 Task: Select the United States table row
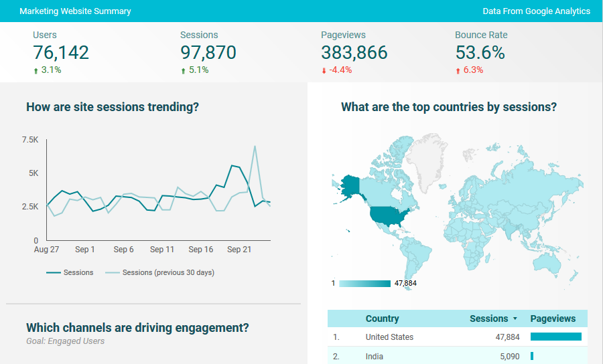click(x=429, y=337)
